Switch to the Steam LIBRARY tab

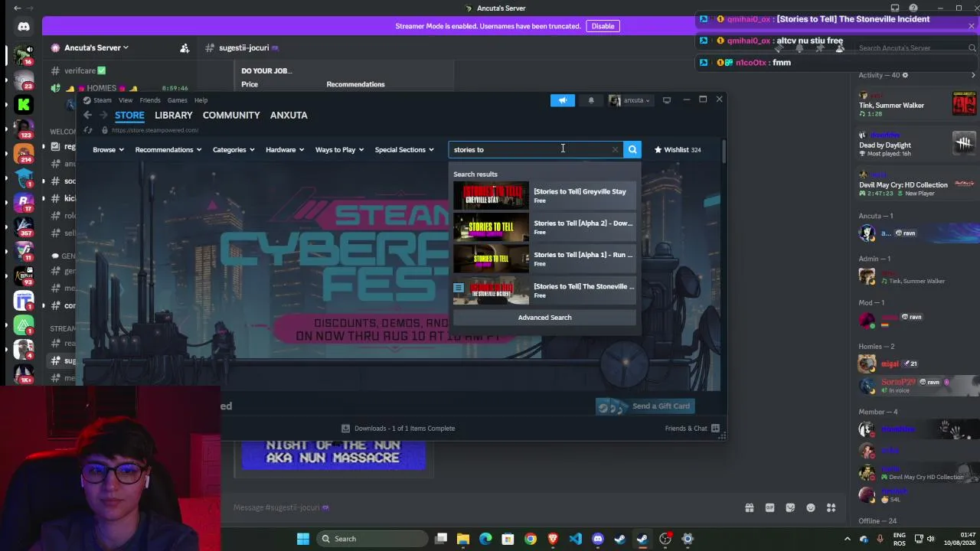pyautogui.click(x=174, y=115)
